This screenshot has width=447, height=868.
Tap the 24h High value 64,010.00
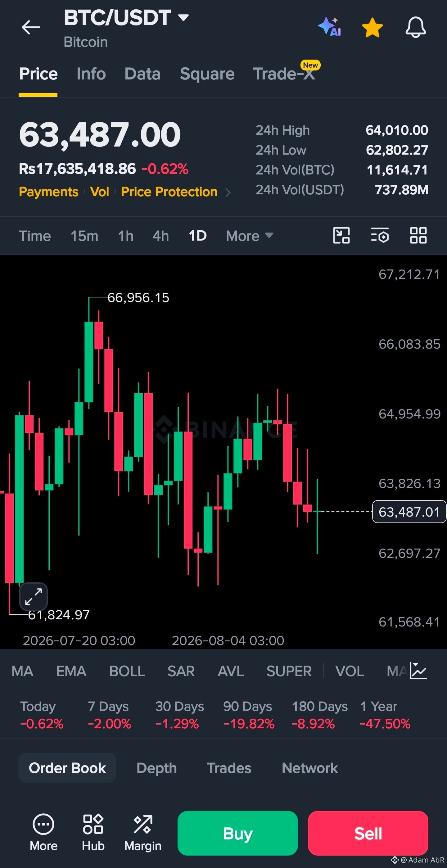click(397, 130)
